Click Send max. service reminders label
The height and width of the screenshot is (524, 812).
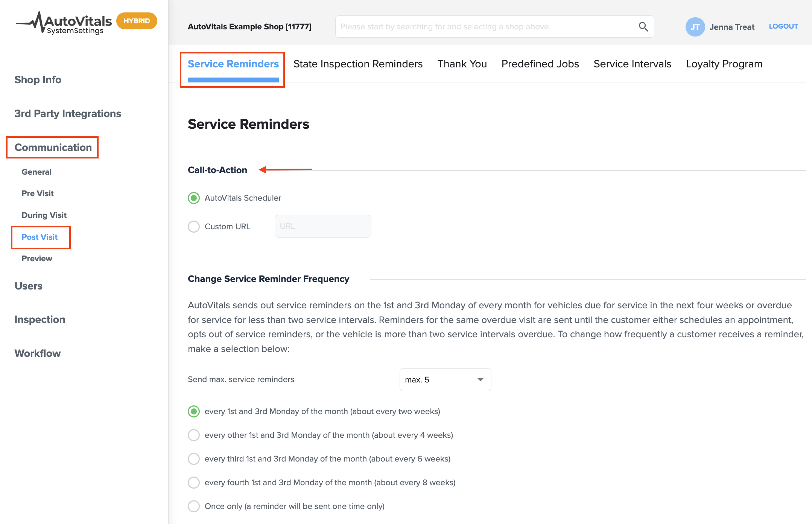point(241,379)
